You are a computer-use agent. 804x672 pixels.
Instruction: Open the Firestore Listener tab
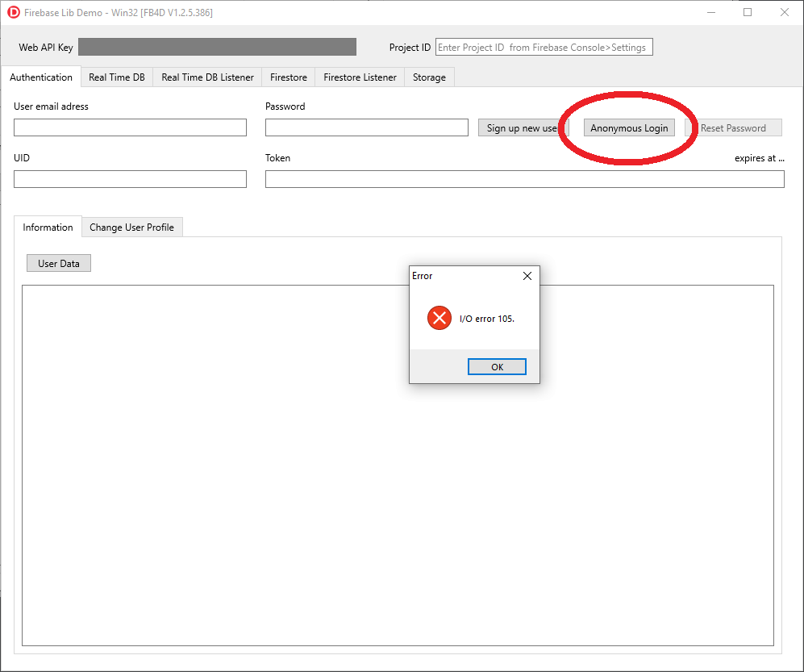pyautogui.click(x=360, y=77)
